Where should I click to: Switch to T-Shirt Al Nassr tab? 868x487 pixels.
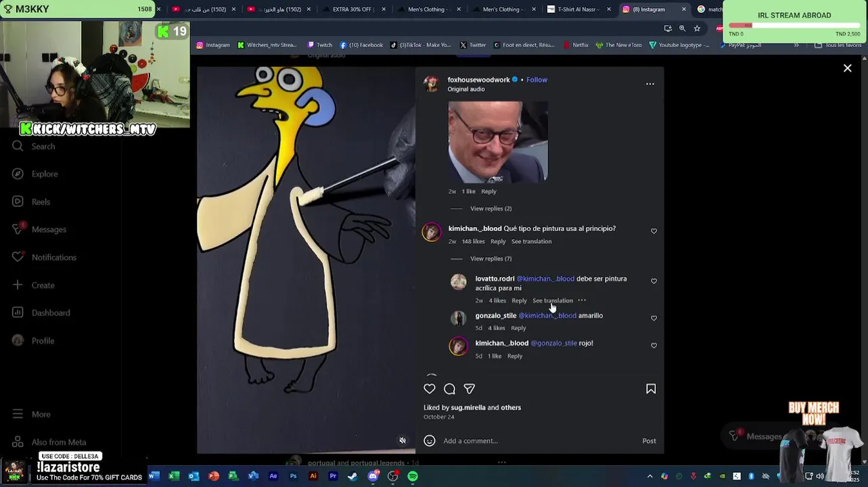pyautogui.click(x=578, y=9)
